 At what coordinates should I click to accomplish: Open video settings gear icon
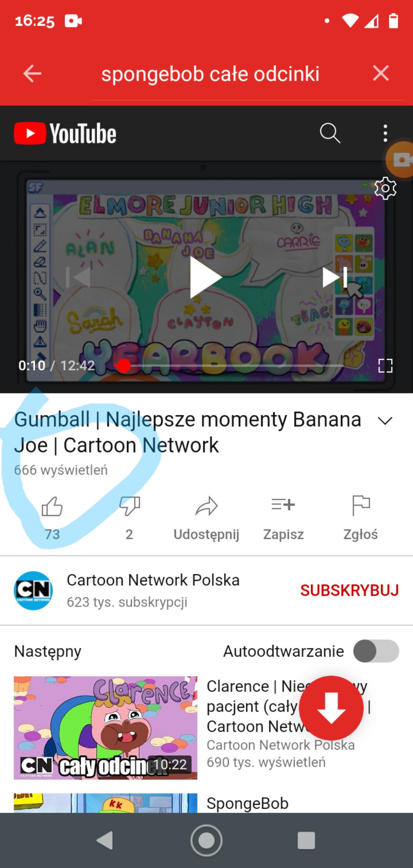pos(385,188)
